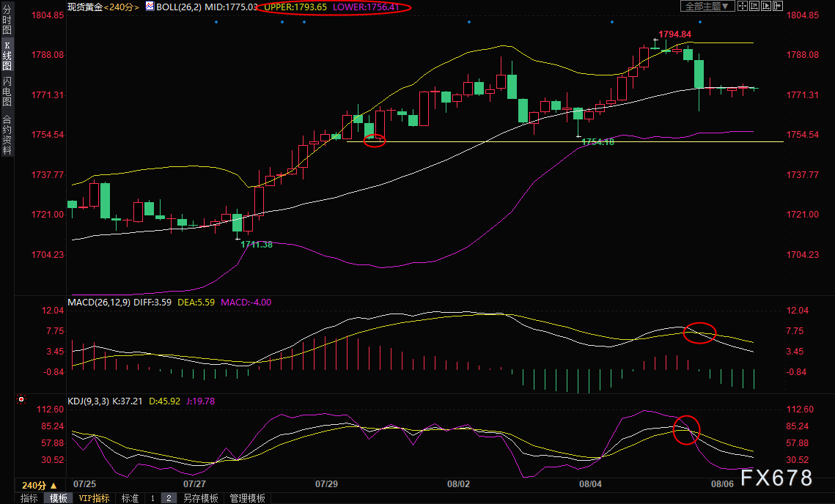Click the LOWER:1756.41 band value
This screenshot has width=835, height=504.
click(x=366, y=7)
